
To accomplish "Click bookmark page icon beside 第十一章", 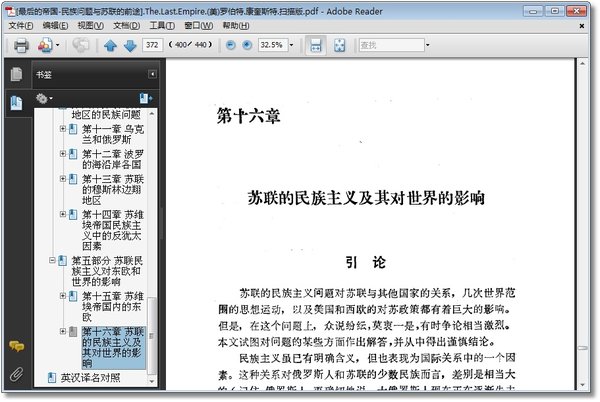I will [73, 129].
